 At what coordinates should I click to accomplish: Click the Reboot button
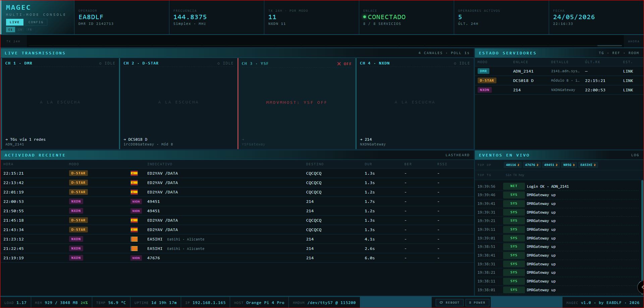point(449,303)
